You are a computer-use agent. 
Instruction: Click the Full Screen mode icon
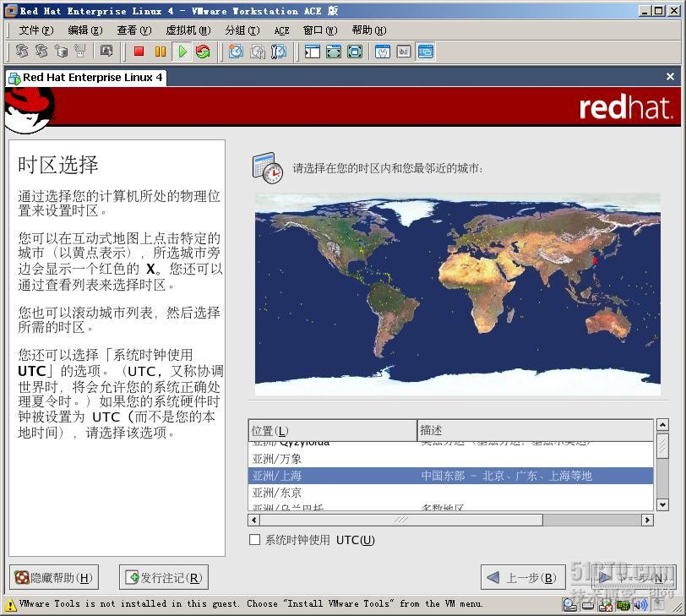point(355,52)
